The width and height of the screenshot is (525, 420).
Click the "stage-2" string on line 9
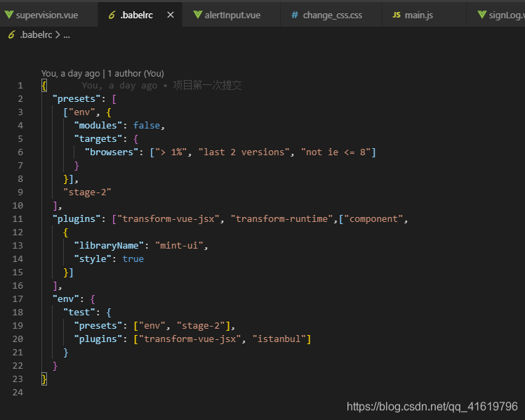(88, 192)
